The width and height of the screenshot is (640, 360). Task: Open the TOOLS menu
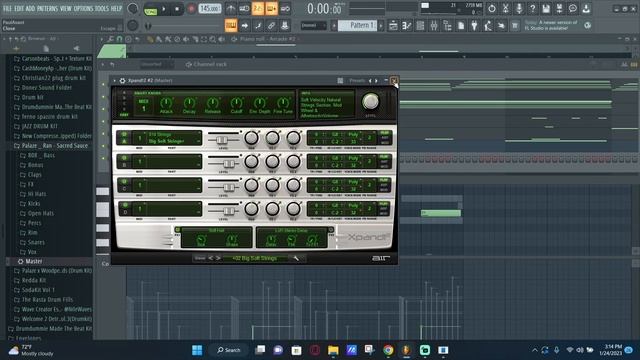tap(102, 8)
